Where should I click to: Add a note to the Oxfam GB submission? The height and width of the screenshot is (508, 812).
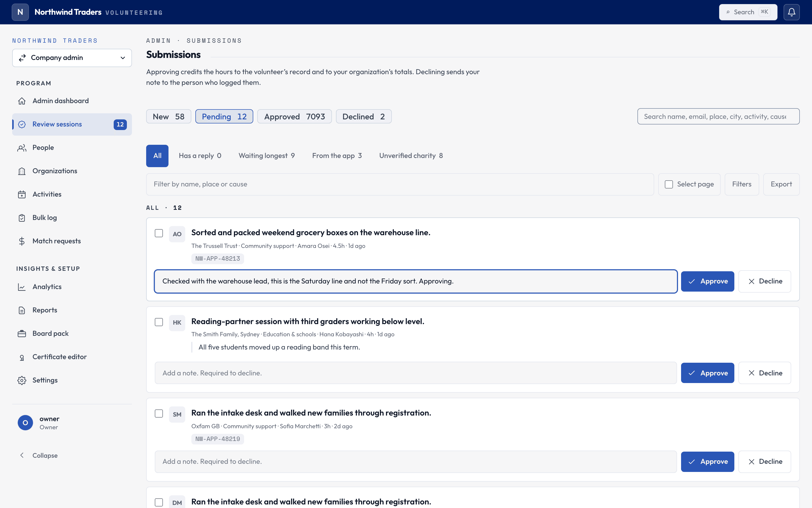pyautogui.click(x=415, y=462)
